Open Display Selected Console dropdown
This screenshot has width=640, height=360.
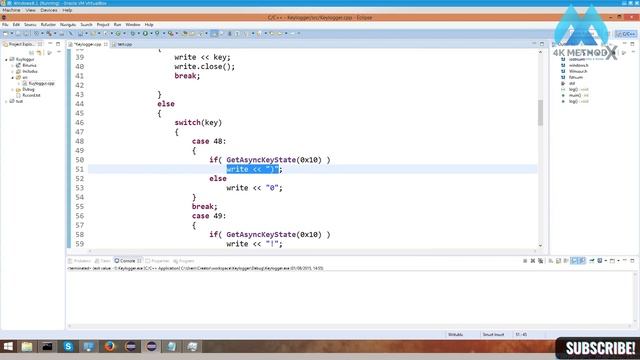[606, 260]
